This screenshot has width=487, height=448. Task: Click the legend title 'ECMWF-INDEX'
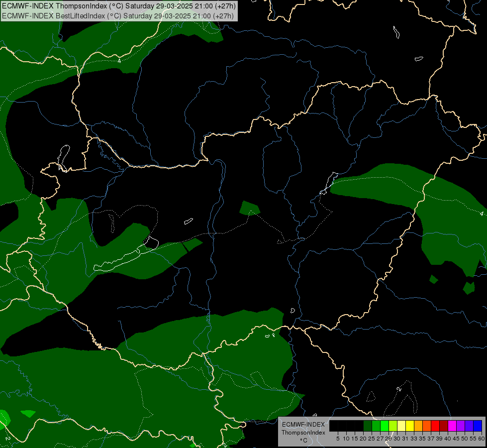pyautogui.click(x=303, y=425)
